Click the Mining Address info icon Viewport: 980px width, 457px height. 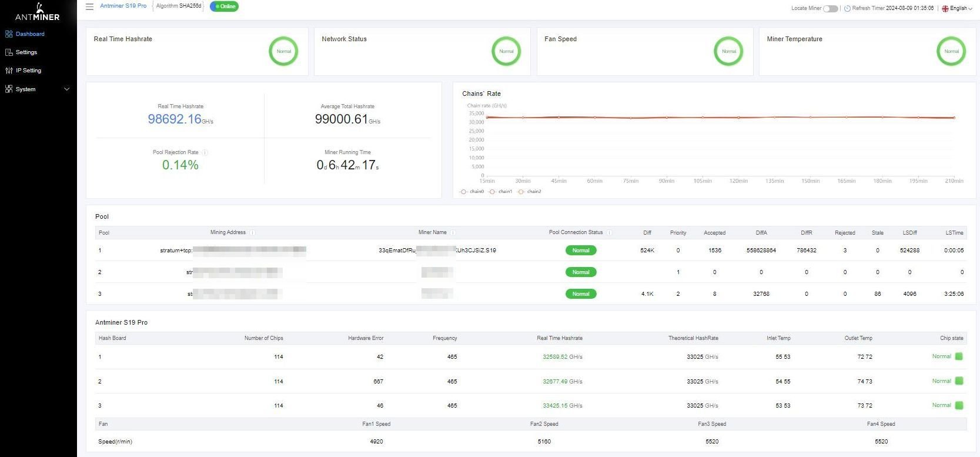tap(252, 232)
